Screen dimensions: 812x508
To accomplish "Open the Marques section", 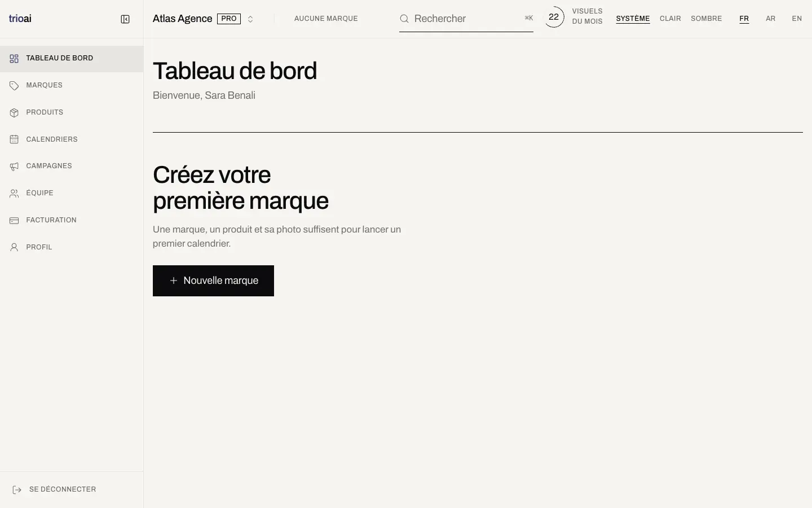I will point(72,86).
